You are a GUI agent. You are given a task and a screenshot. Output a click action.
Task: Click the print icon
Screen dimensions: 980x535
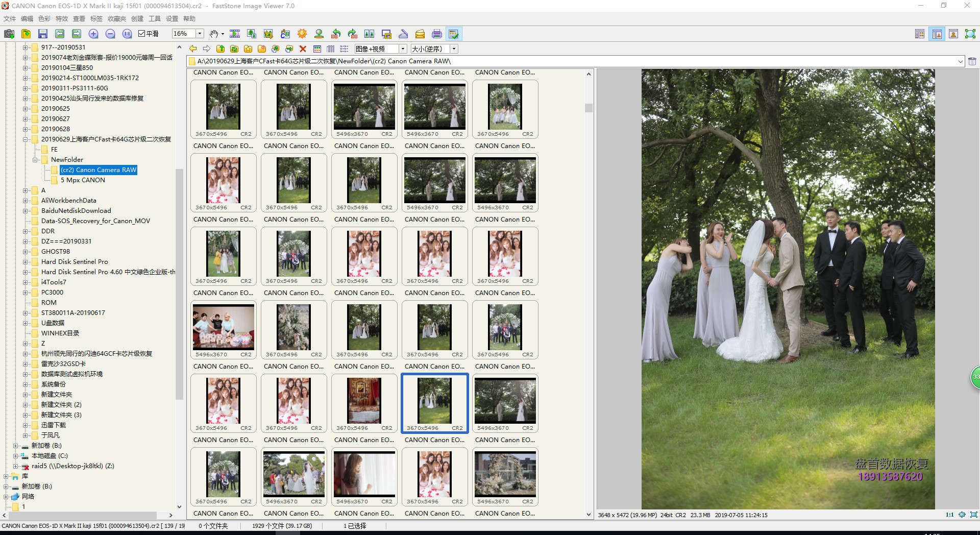point(437,34)
